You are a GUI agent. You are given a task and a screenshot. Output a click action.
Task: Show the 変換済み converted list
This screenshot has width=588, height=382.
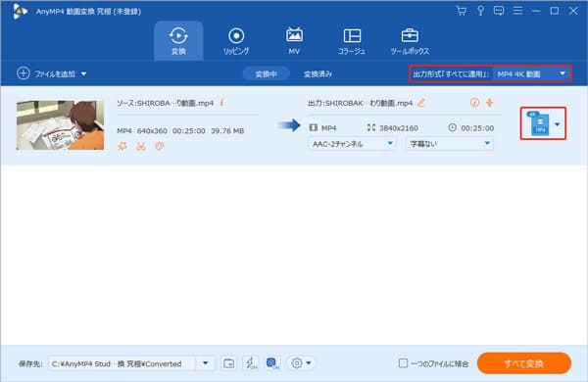pos(318,73)
